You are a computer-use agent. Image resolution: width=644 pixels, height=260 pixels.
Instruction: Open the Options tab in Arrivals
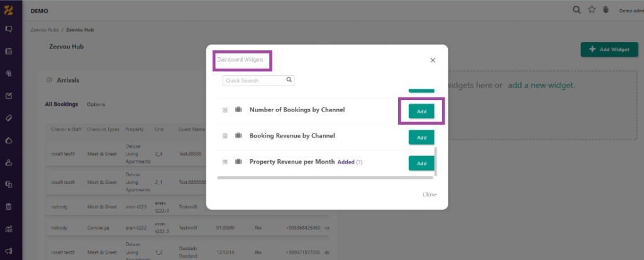click(x=96, y=105)
